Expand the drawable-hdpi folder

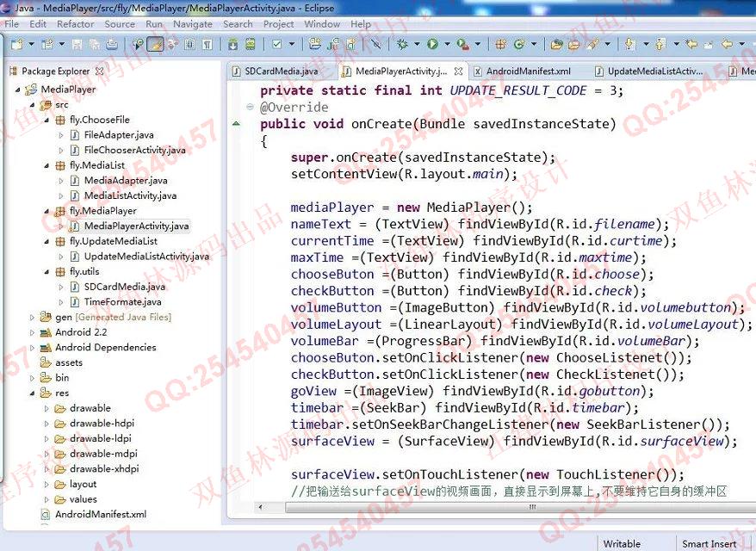click(46, 424)
